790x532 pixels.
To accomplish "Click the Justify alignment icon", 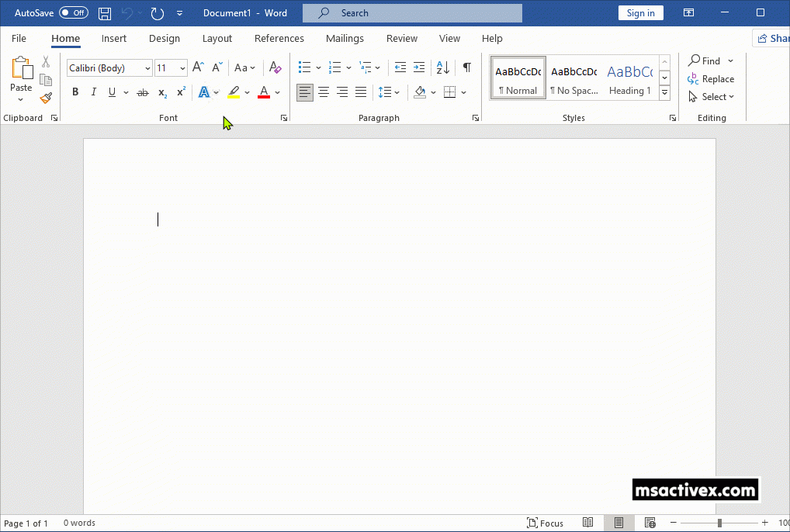I will (x=361, y=92).
